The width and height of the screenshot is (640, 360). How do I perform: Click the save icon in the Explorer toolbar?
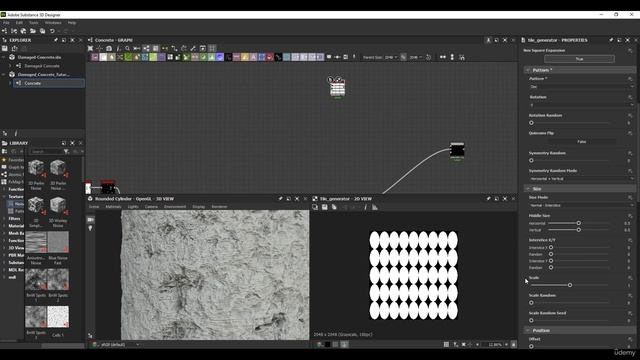click(x=5, y=48)
